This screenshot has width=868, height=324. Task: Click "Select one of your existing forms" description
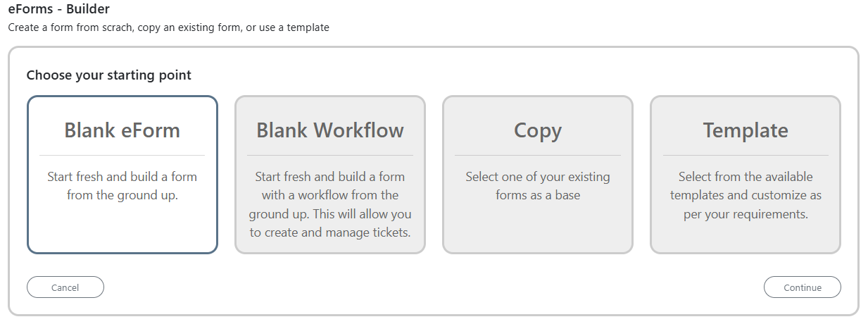pos(538,186)
